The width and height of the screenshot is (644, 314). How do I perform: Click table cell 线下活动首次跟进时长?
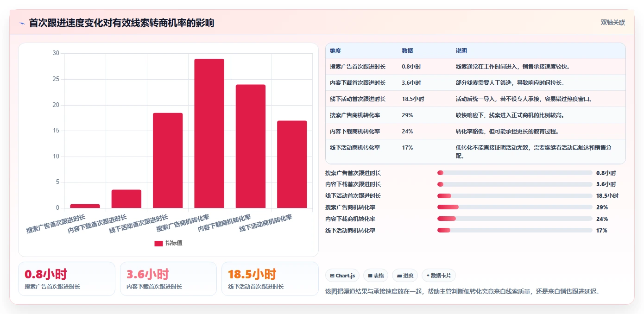coord(358,99)
